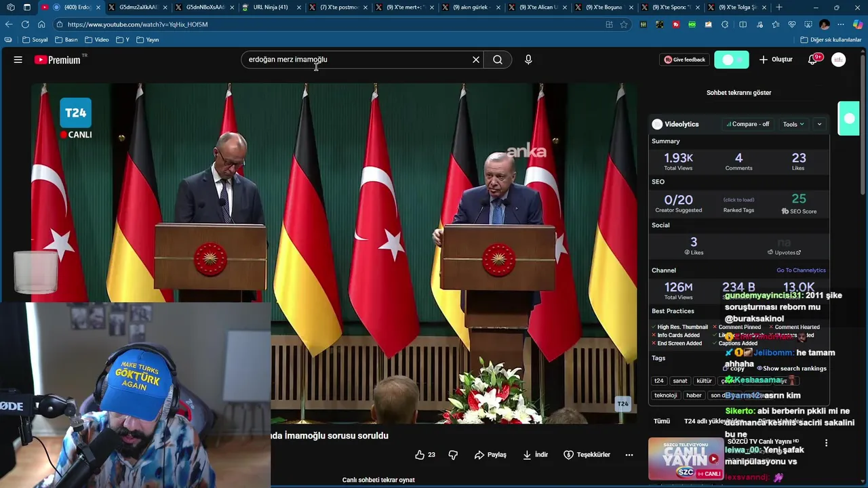Click İndir download button

[535, 455]
